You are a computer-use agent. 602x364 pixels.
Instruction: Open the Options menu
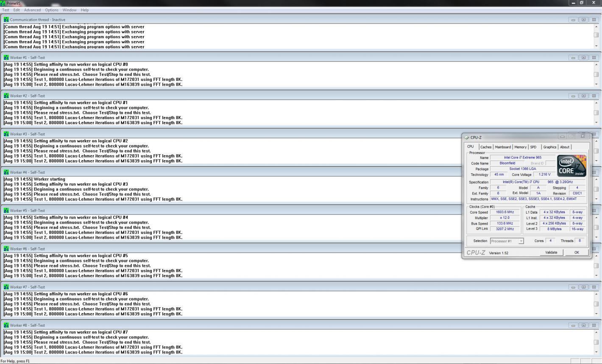[52, 10]
